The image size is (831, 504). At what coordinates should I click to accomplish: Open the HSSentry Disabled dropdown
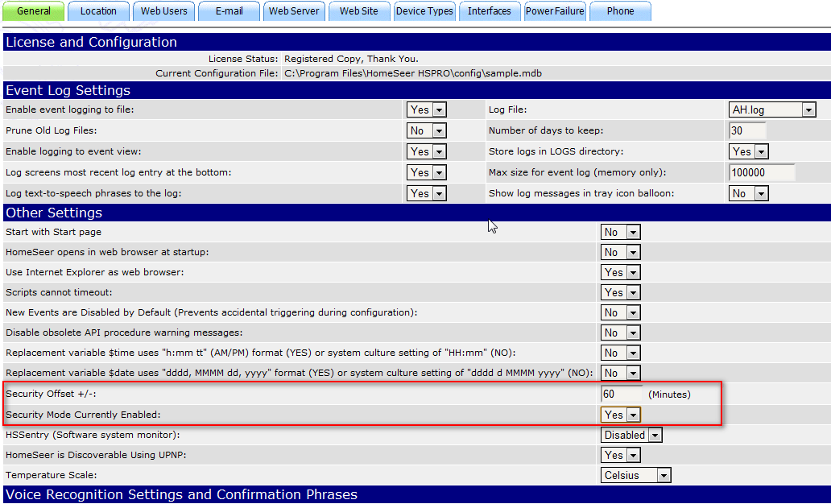pos(631,435)
